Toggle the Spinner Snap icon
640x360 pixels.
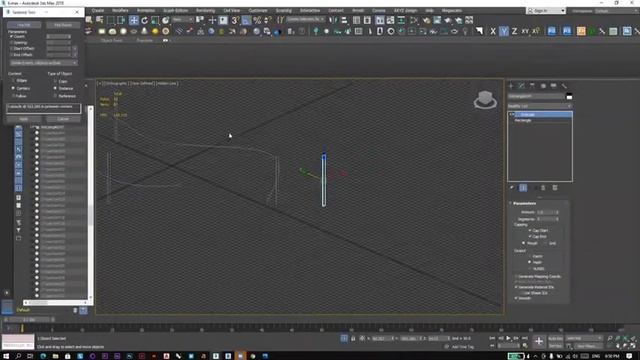[268, 20]
